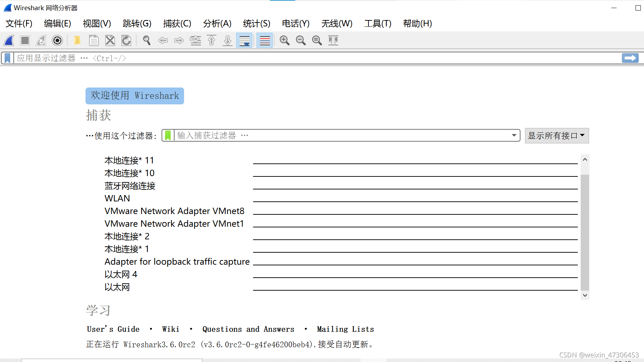Jump to last packet icon
This screenshot has height=362, width=644.
point(228,40)
